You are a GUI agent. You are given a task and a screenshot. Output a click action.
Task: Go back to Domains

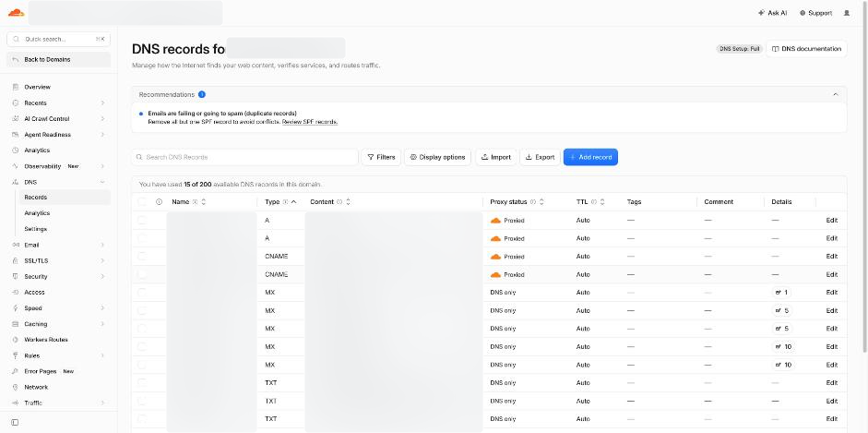point(59,59)
